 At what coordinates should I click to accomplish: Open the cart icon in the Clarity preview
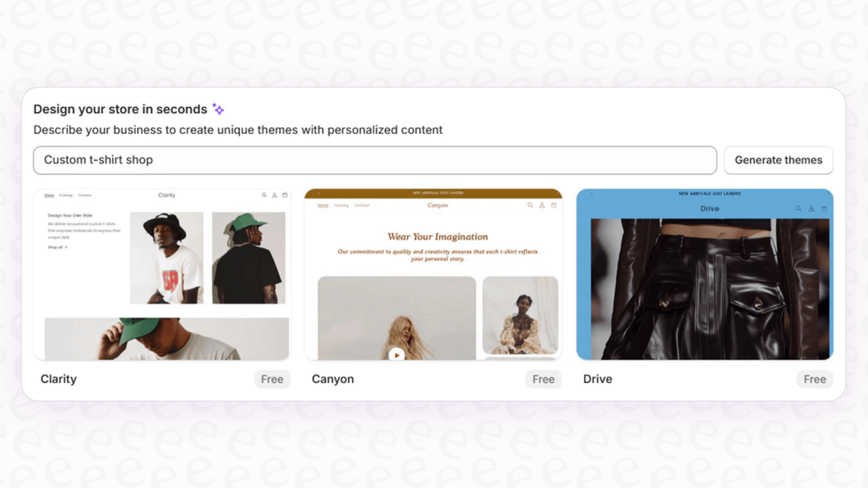click(x=285, y=195)
